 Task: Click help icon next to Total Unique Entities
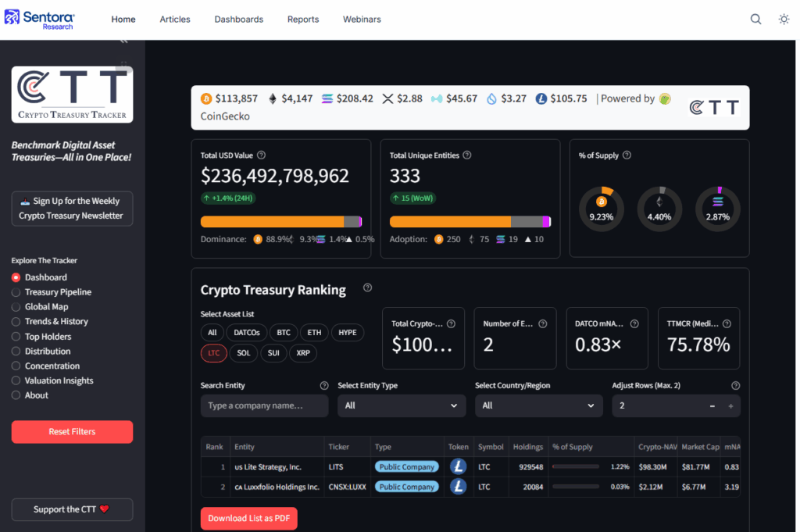tap(467, 155)
